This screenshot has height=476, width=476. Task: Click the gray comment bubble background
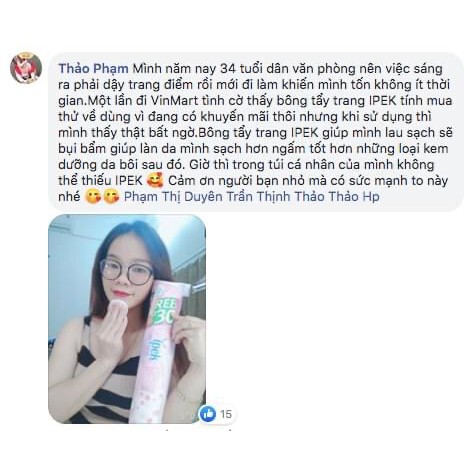(x=256, y=132)
